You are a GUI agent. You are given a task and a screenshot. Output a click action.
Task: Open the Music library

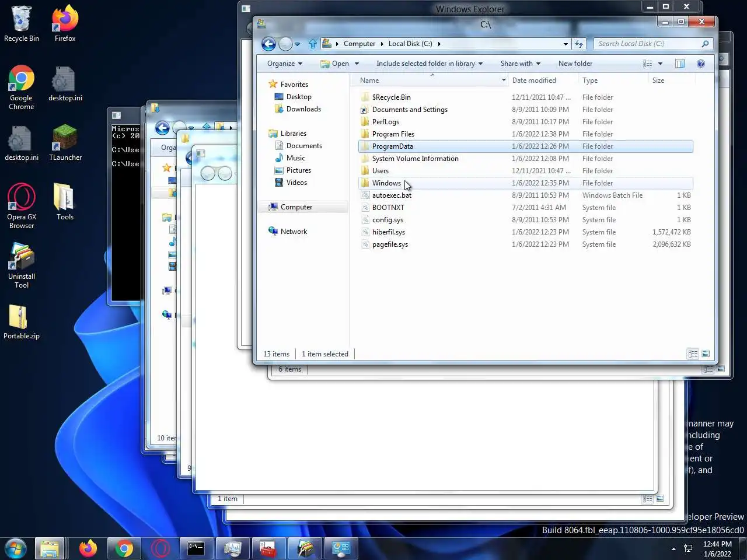click(x=295, y=158)
